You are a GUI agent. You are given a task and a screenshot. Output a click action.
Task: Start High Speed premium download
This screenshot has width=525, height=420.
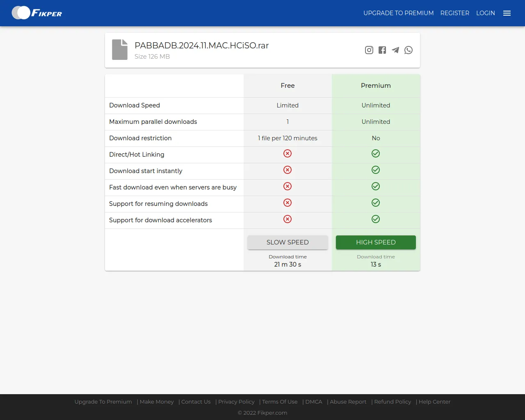376,242
